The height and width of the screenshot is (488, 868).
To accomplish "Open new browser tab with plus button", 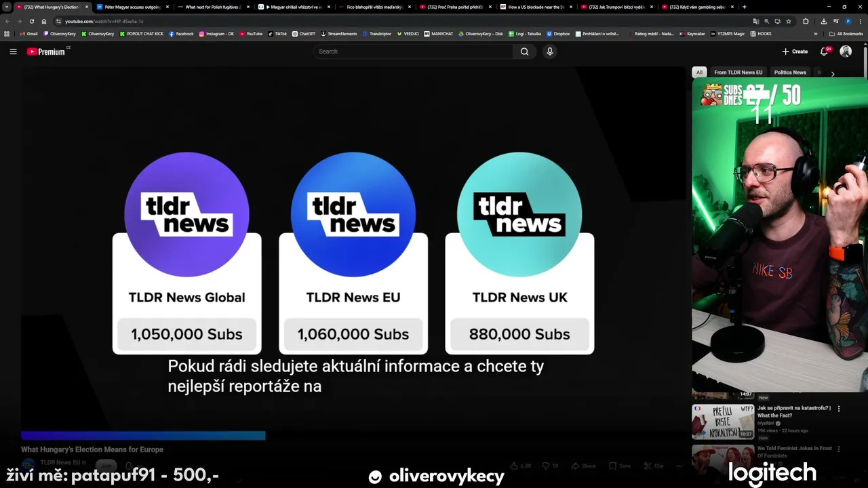I will (x=745, y=7).
